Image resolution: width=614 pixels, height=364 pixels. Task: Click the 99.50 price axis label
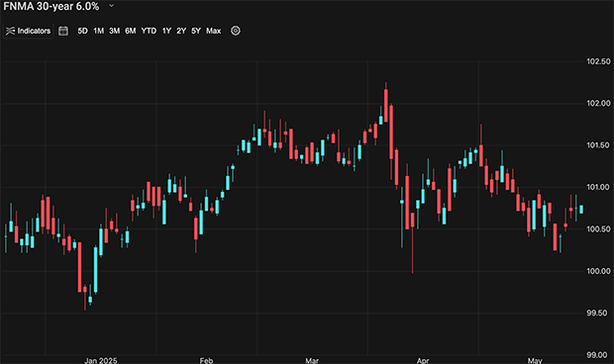(x=598, y=313)
